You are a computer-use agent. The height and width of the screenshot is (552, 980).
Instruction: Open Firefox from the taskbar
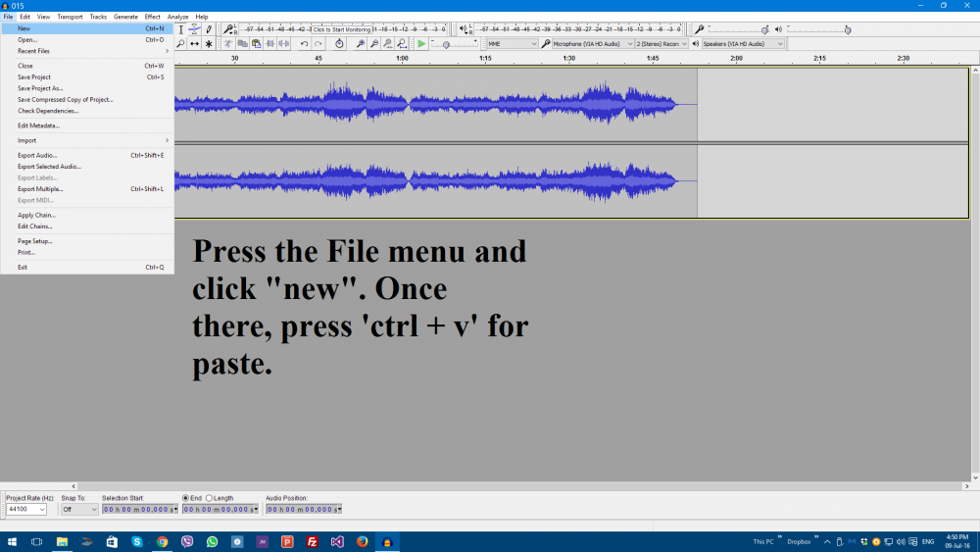click(362, 542)
